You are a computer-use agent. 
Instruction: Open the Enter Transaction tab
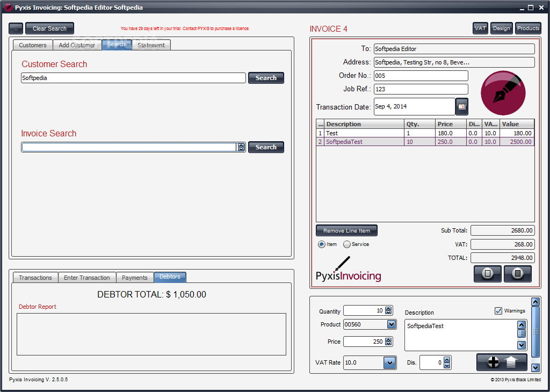(87, 278)
